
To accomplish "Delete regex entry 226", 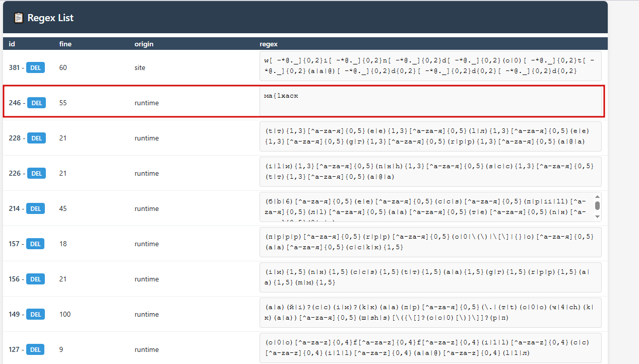I will [36, 173].
